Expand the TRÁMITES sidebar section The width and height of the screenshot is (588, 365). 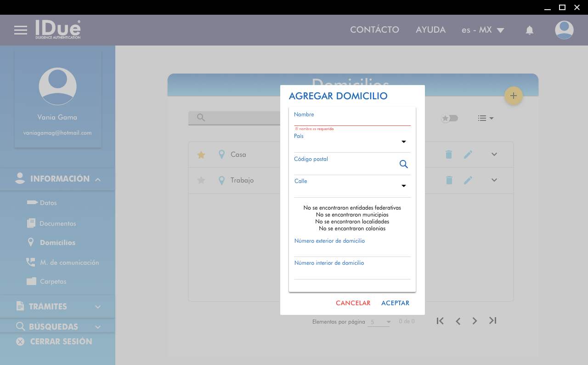click(x=57, y=307)
